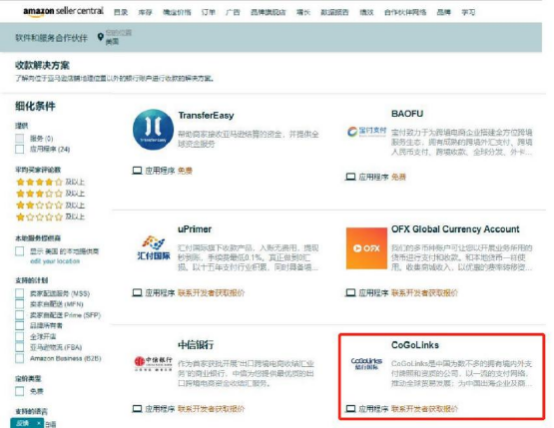554x428 pixels.
Task: Filter by four stars and above
Action: (x=50, y=182)
